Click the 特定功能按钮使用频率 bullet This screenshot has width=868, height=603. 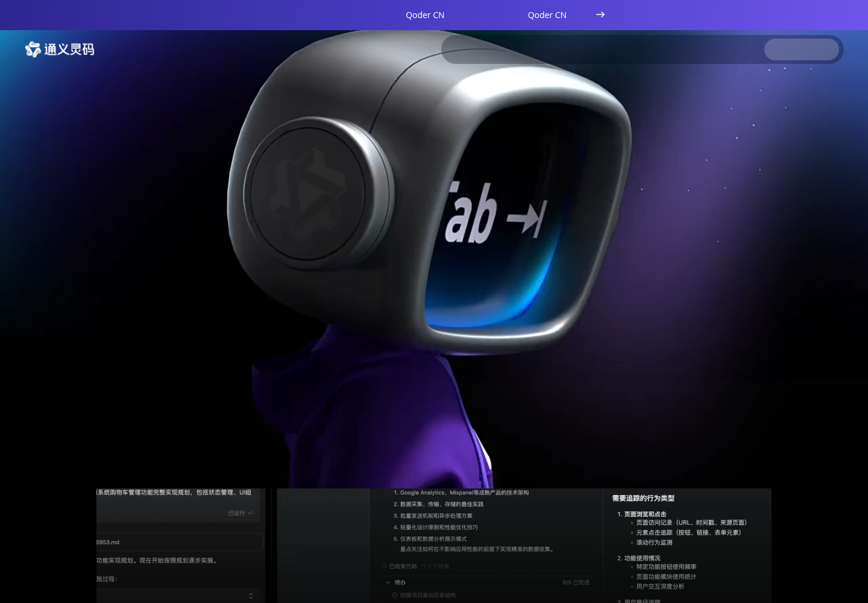point(664,567)
